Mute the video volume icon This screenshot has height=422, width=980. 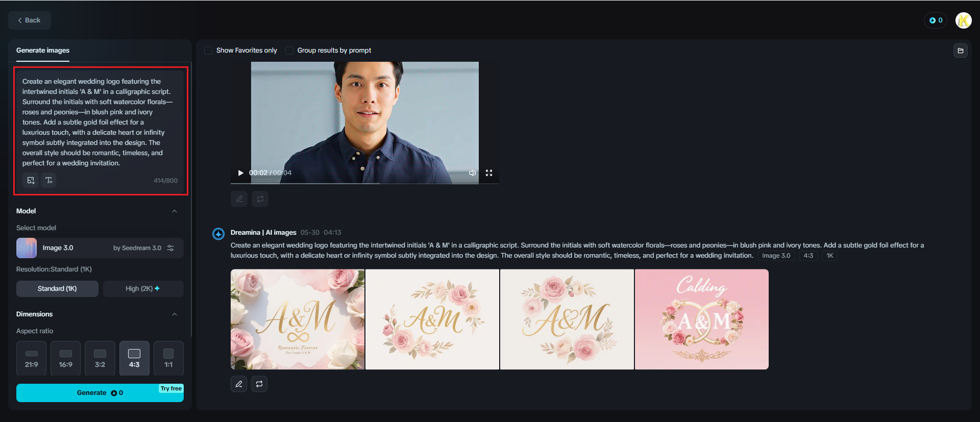(x=473, y=173)
